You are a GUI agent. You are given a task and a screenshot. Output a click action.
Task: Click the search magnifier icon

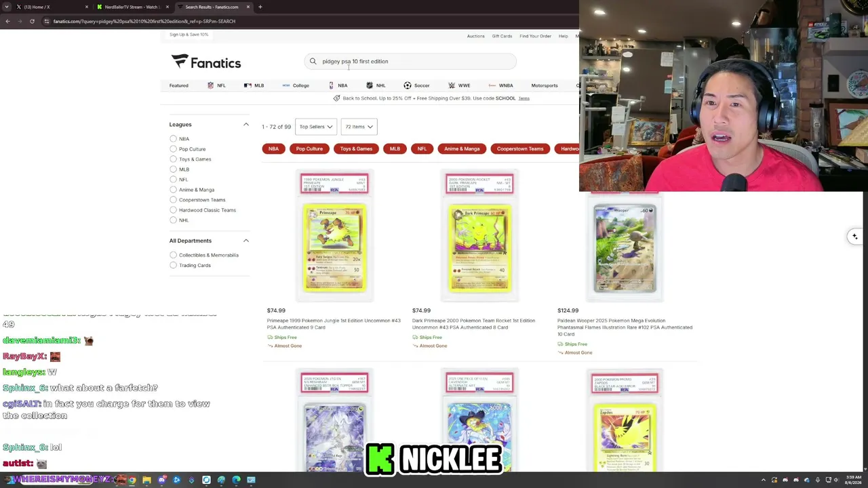coord(313,61)
